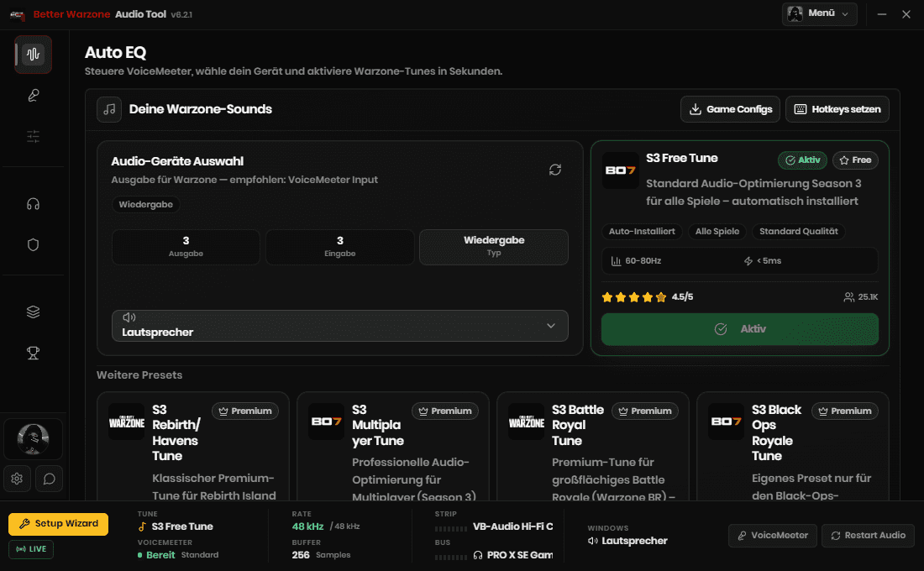The width and height of the screenshot is (924, 571).
Task: Click the VB-Audio Hi-Fi C strip meter
Action: point(451,528)
